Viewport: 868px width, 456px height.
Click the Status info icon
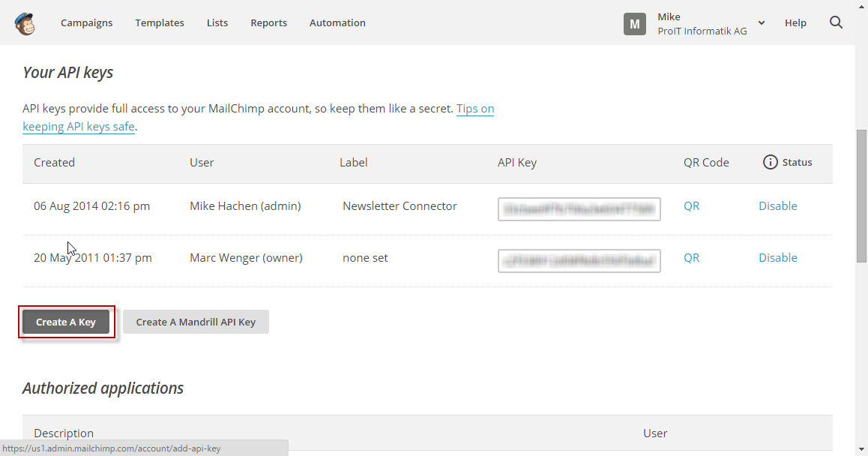pyautogui.click(x=770, y=162)
